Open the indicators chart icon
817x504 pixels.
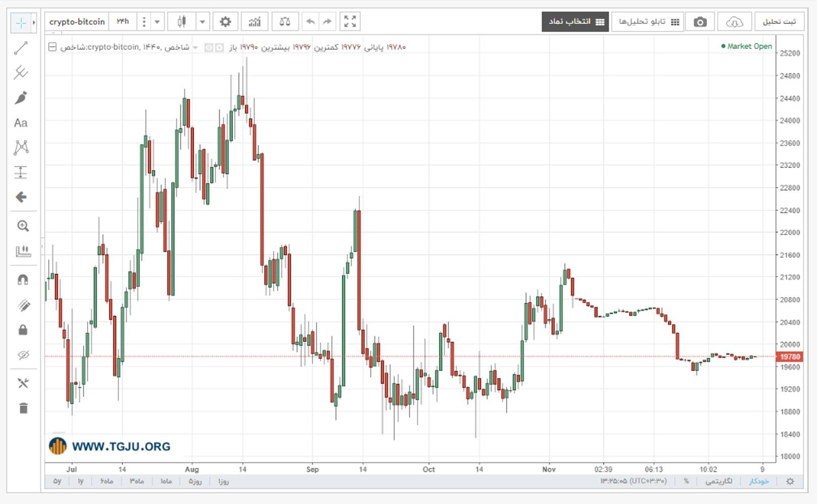click(255, 22)
